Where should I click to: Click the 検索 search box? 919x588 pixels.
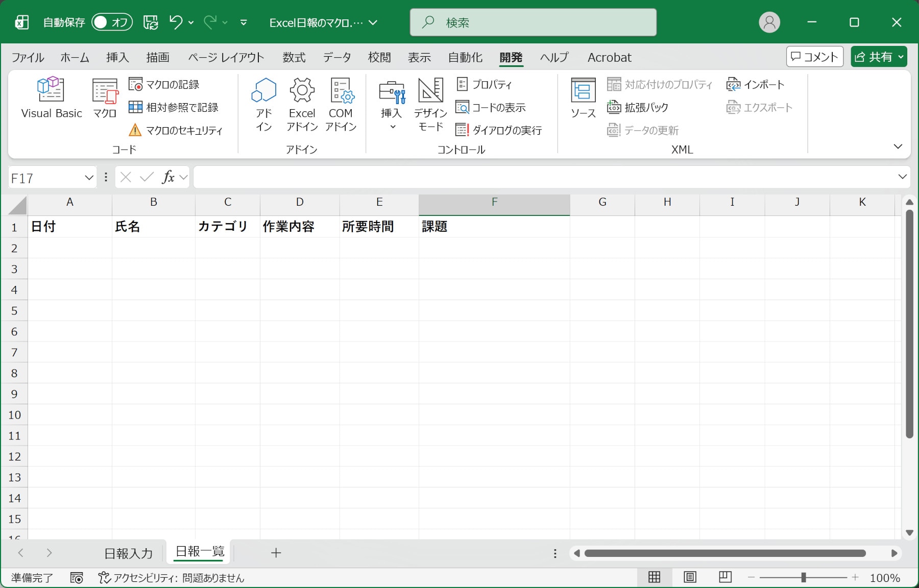tap(533, 22)
